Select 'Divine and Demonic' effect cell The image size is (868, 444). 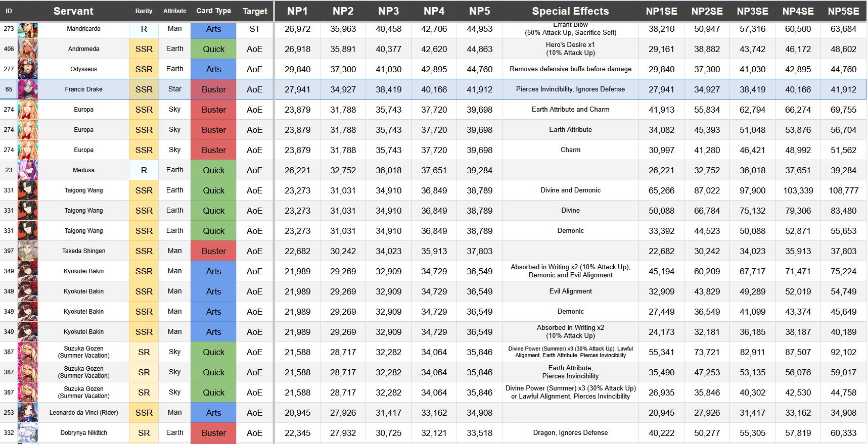(570, 190)
